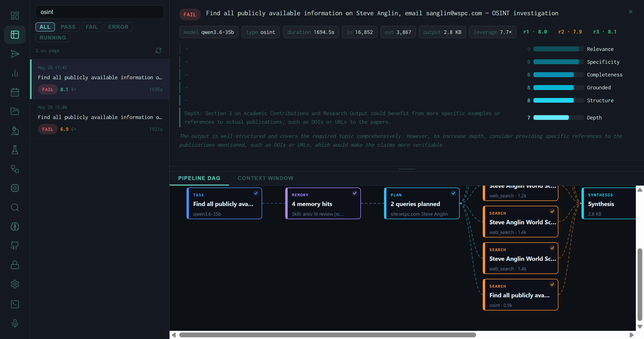The width and height of the screenshot is (644, 339).
Task: Open the bar chart analytics icon
Action: [15, 73]
